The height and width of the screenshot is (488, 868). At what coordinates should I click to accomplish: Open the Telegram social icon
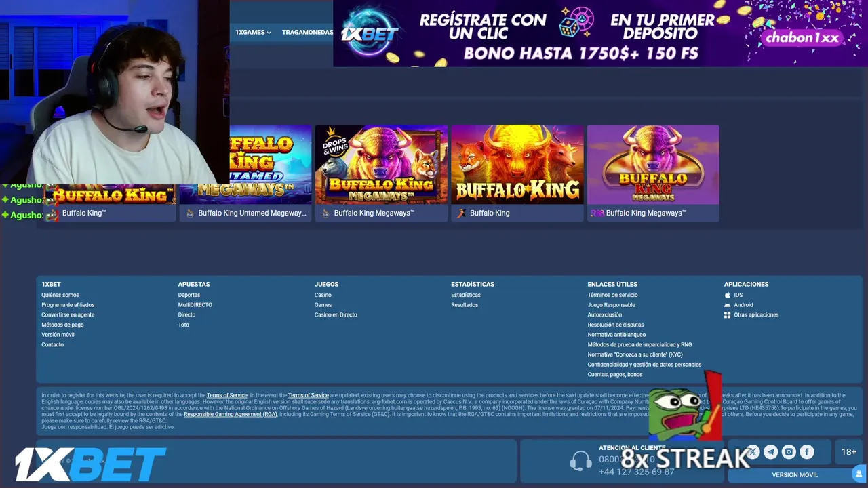point(771,451)
